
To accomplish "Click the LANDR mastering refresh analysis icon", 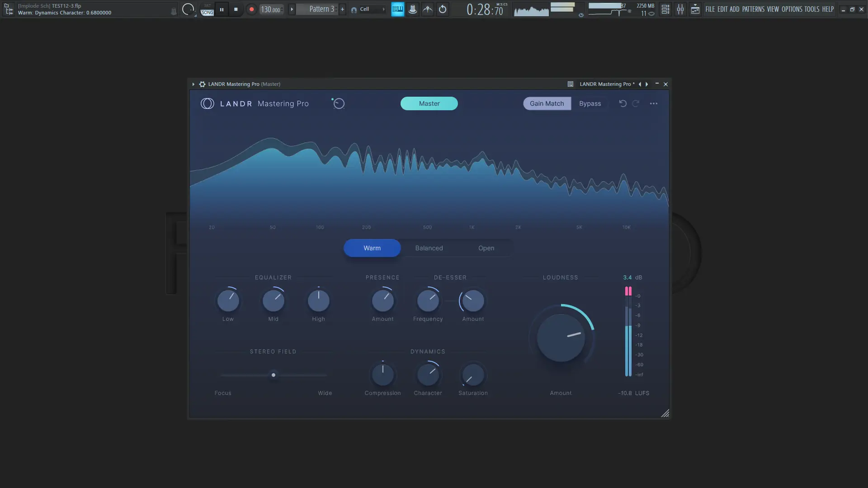I will pyautogui.click(x=338, y=103).
